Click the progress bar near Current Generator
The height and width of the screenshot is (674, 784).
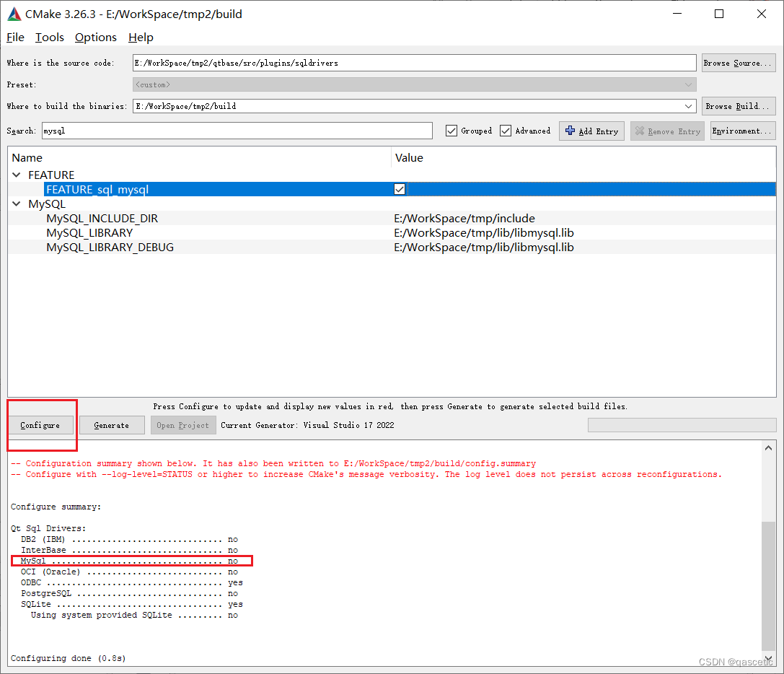tap(681, 425)
